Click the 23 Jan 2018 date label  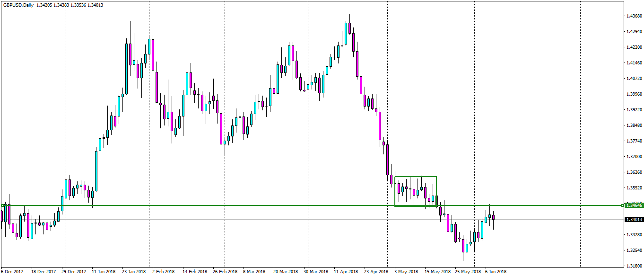134,272
